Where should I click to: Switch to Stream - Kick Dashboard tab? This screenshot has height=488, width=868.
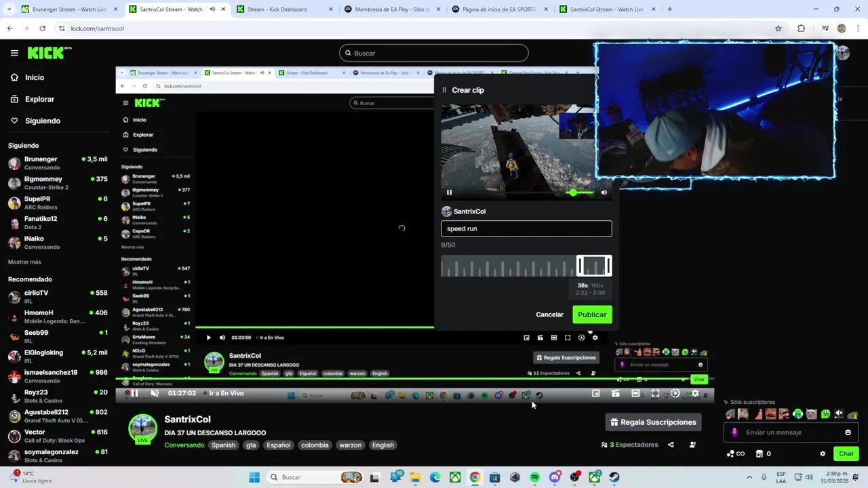[284, 9]
